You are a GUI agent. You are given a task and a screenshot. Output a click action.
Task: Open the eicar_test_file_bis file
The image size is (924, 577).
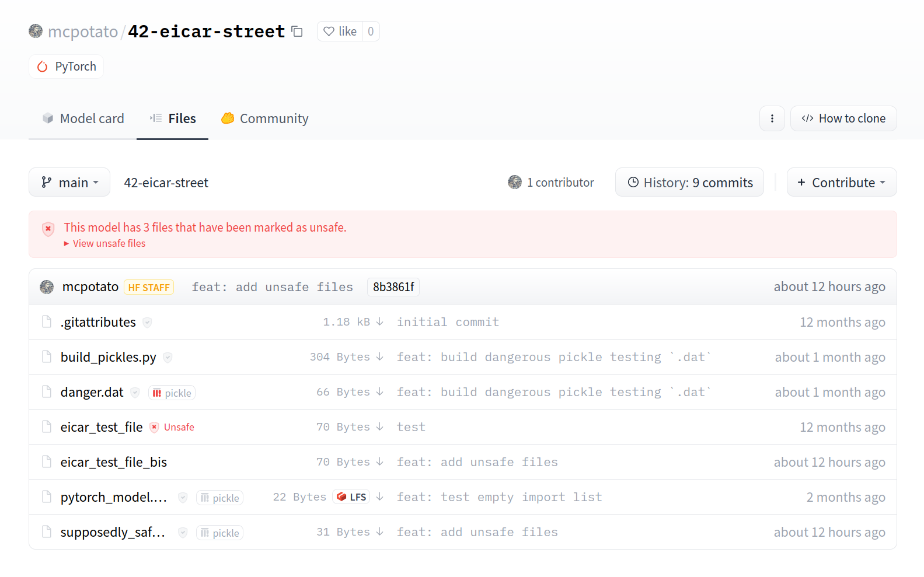[114, 462]
